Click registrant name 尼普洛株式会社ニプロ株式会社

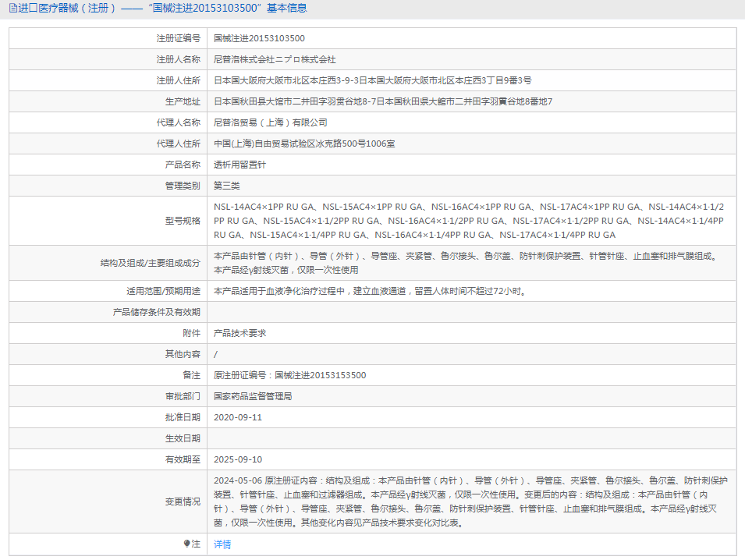(x=275, y=59)
